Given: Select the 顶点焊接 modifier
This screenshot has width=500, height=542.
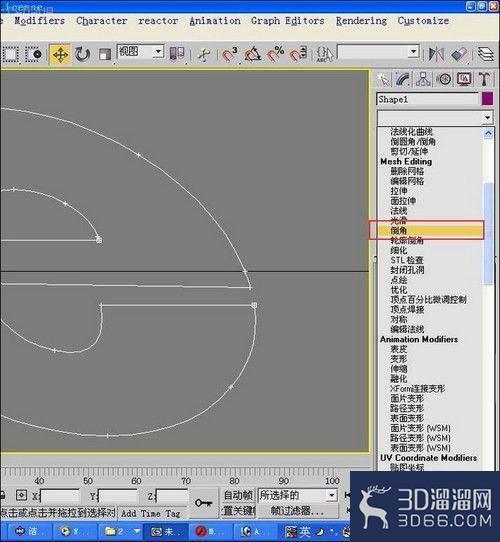Looking at the screenshot, I should 407,309.
